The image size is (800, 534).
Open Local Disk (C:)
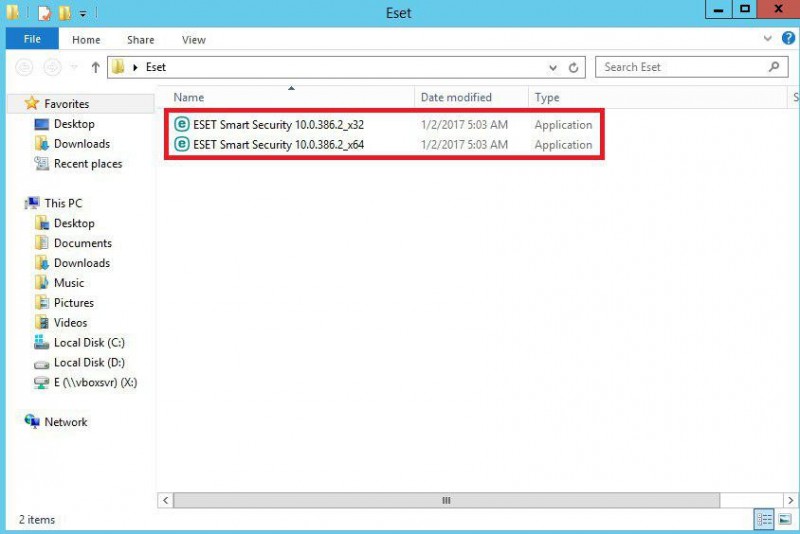click(89, 342)
